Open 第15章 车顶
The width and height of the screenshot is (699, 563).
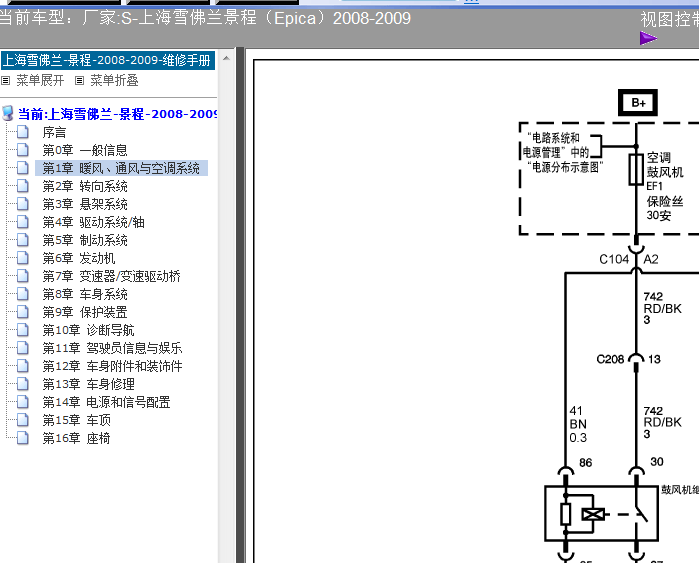coord(77,420)
